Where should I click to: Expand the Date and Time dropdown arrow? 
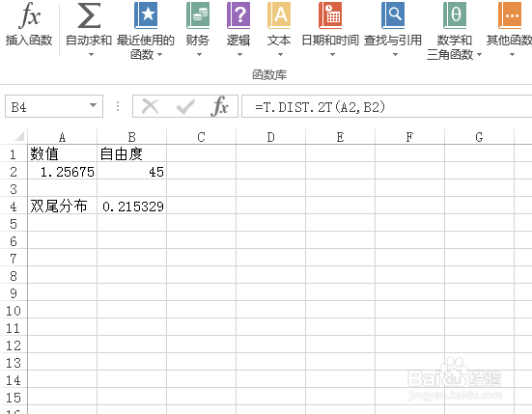332,54
